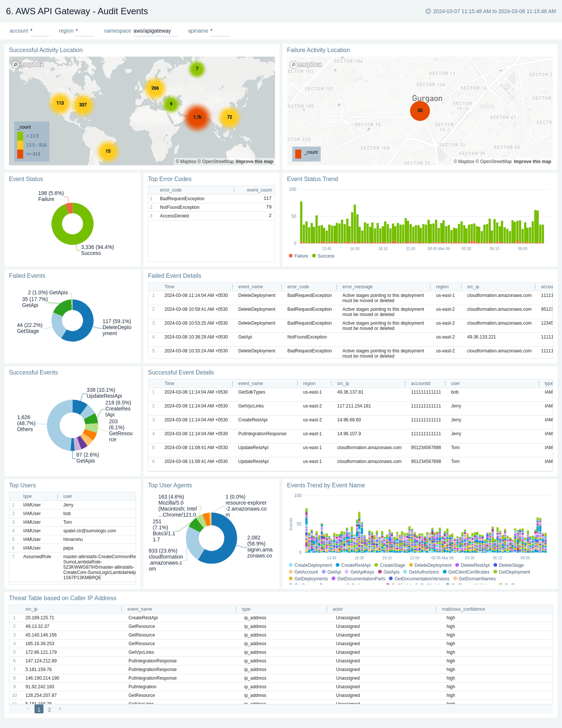This screenshot has width=562, height=728.
Task: Click NotFoundException row in Top Error Codes
Action: [x=211, y=207]
